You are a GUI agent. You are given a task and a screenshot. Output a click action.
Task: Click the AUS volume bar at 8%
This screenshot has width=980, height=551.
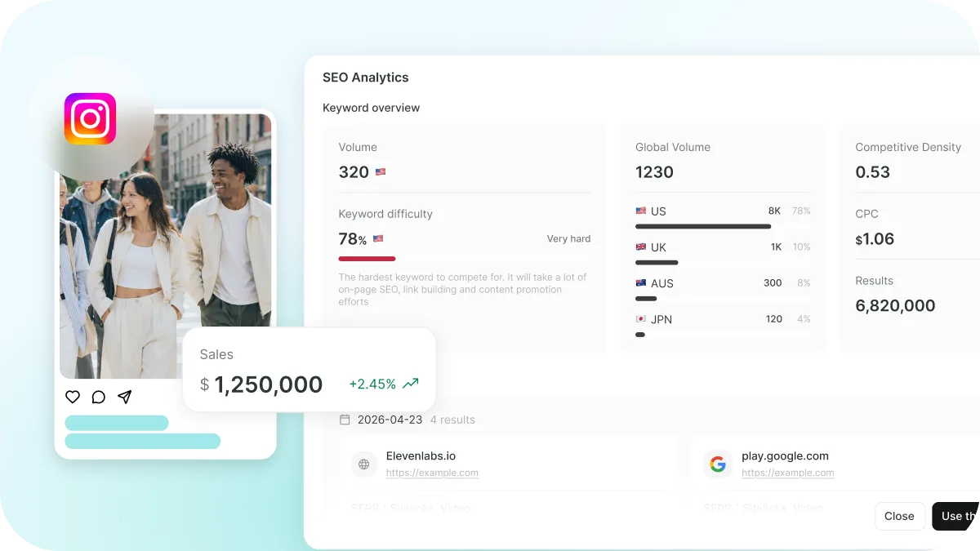click(x=646, y=299)
